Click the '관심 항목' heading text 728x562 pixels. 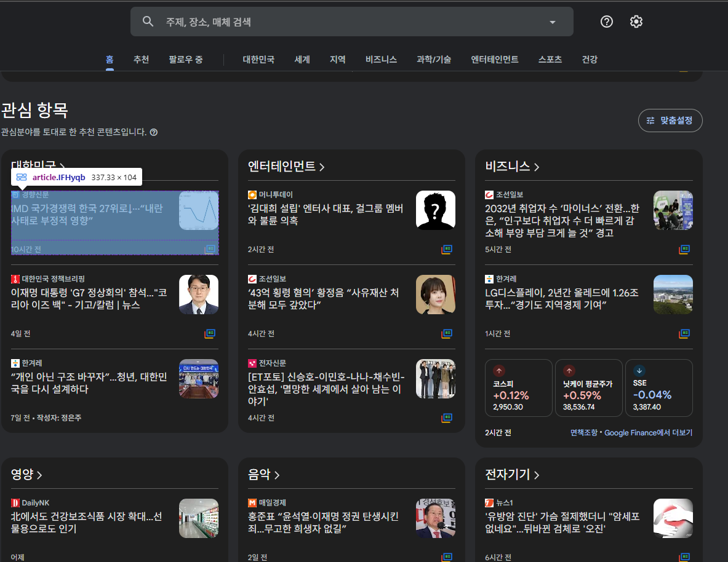pyautogui.click(x=34, y=110)
